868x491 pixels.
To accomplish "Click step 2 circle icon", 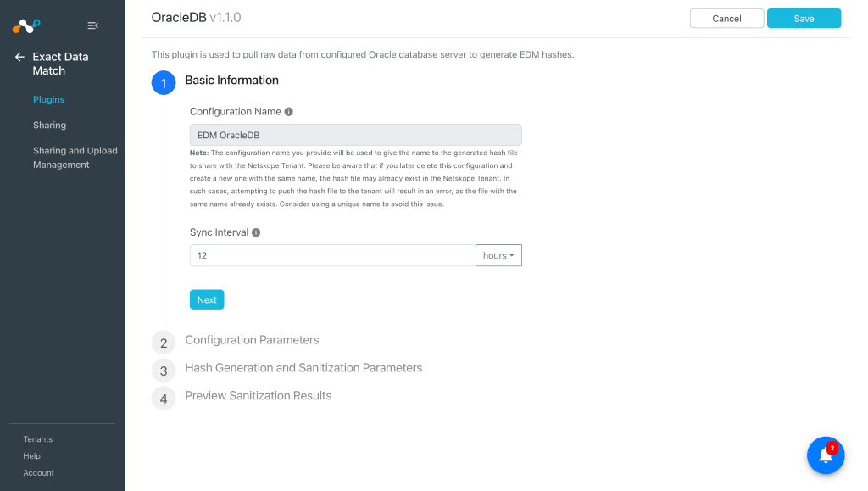I will (x=164, y=343).
